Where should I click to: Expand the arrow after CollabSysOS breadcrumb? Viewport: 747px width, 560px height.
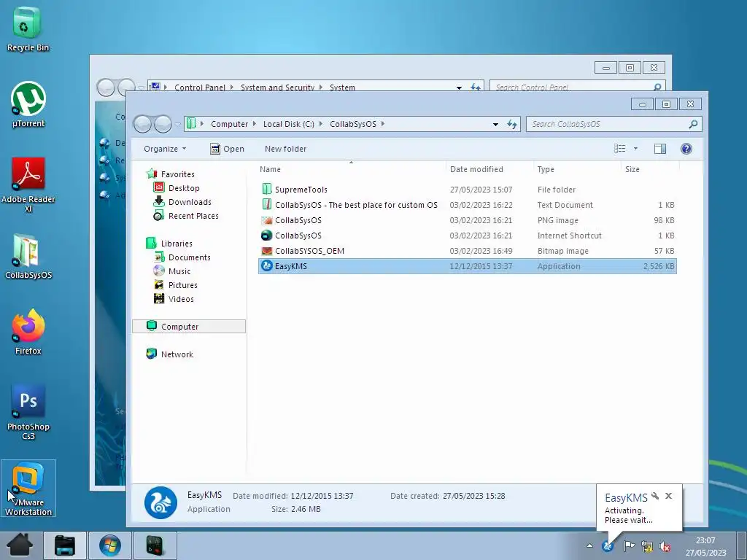click(x=382, y=124)
